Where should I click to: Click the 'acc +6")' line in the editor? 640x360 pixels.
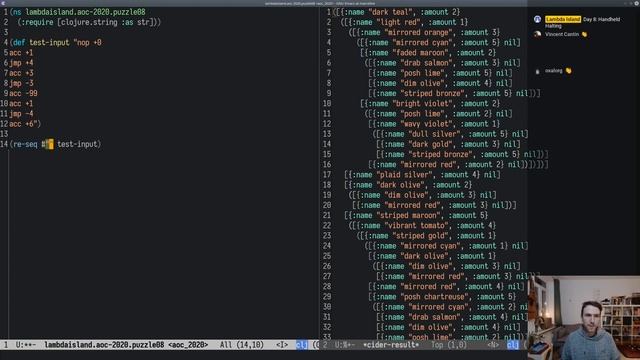tap(25, 124)
